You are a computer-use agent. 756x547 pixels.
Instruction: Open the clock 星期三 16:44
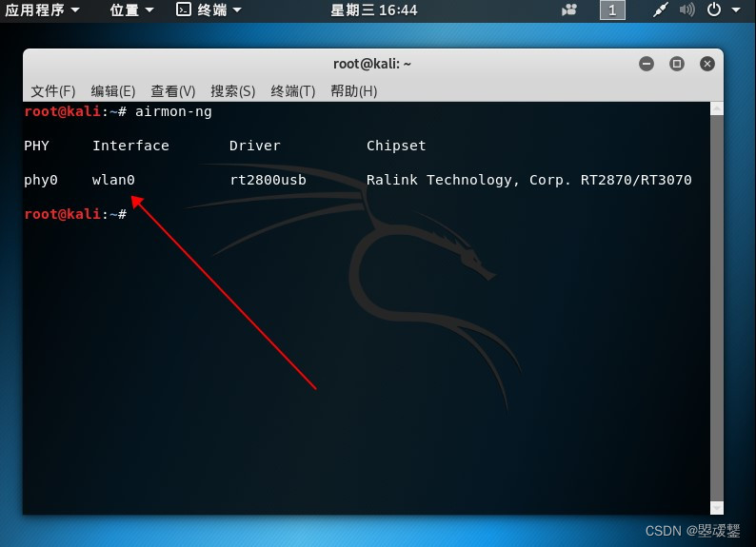tap(373, 10)
